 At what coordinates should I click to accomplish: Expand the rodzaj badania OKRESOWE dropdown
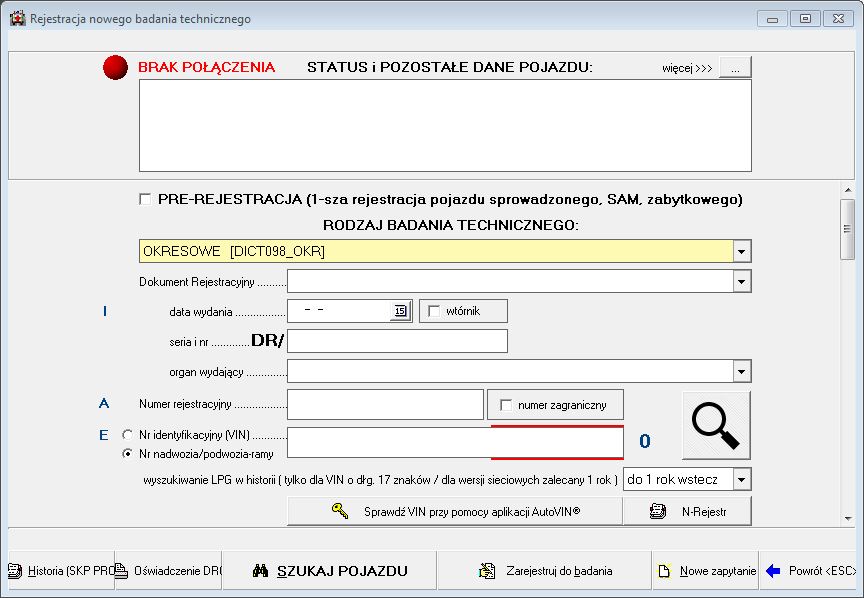741,251
